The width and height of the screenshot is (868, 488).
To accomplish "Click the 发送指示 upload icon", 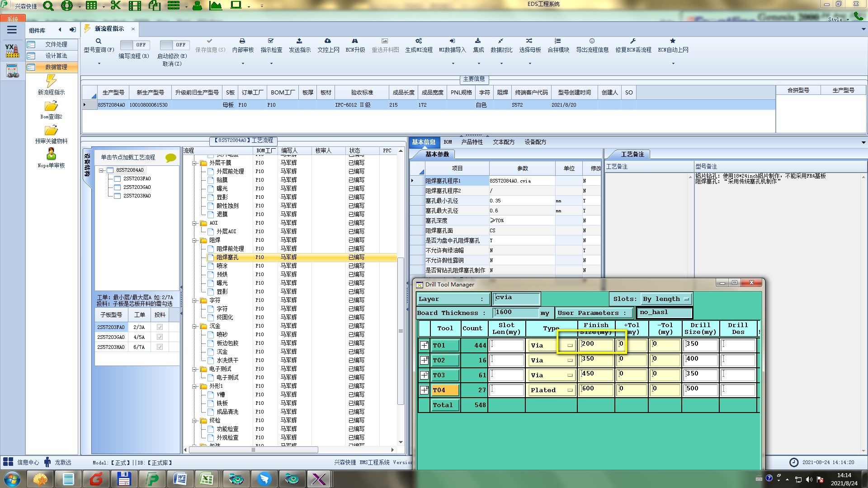I will (x=299, y=41).
